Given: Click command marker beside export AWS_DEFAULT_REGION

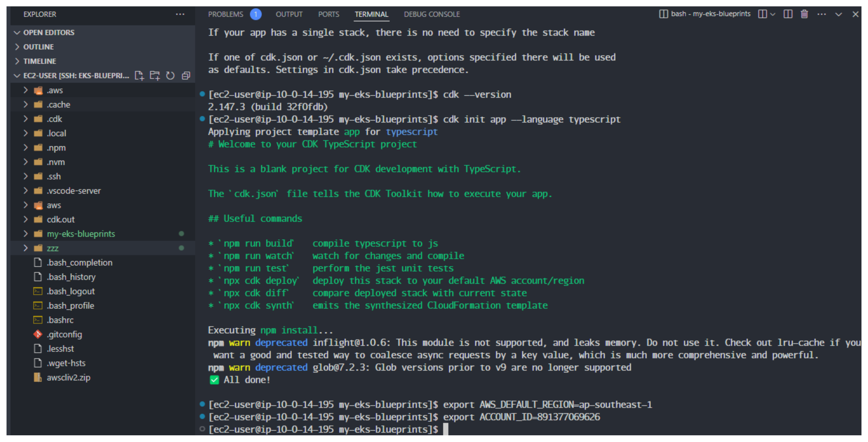Looking at the screenshot, I should coord(202,404).
